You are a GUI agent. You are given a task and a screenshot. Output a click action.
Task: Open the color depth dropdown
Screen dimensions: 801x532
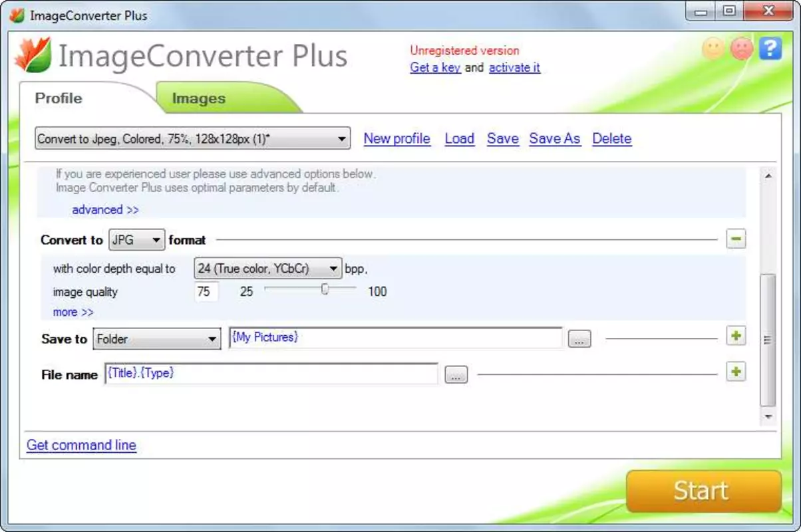[x=268, y=269]
